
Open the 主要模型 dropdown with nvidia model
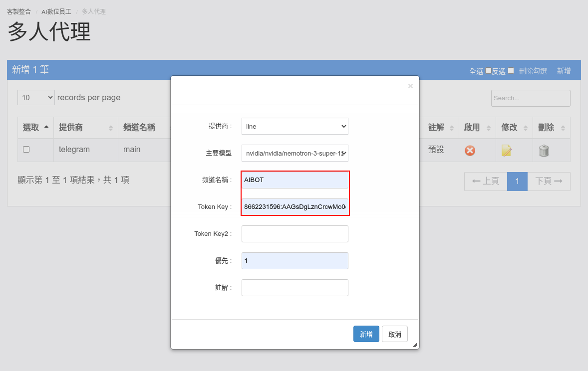(x=295, y=153)
